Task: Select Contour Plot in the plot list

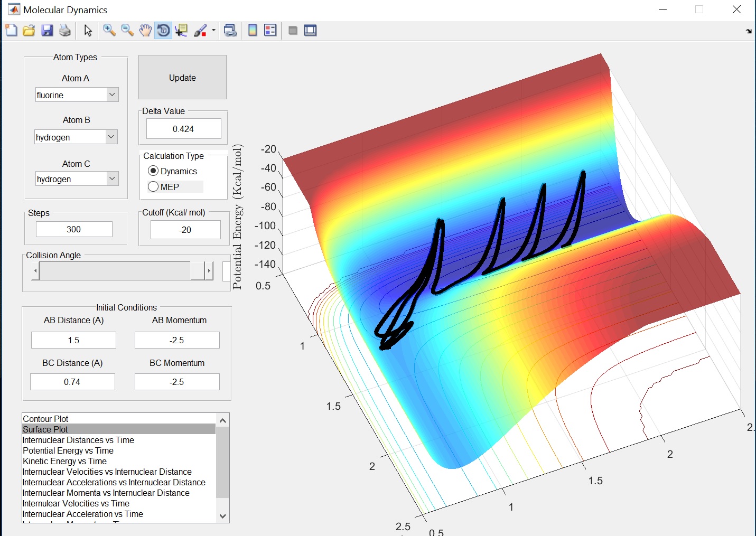Action: (x=46, y=419)
